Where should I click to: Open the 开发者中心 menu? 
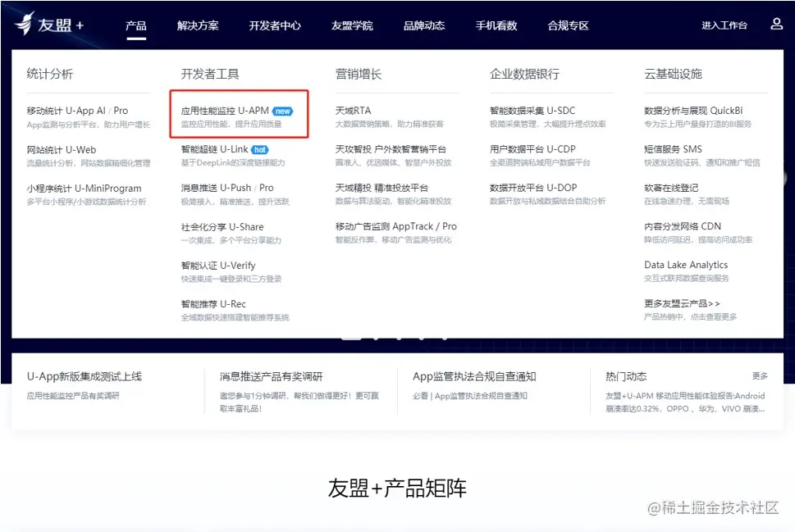coord(275,25)
